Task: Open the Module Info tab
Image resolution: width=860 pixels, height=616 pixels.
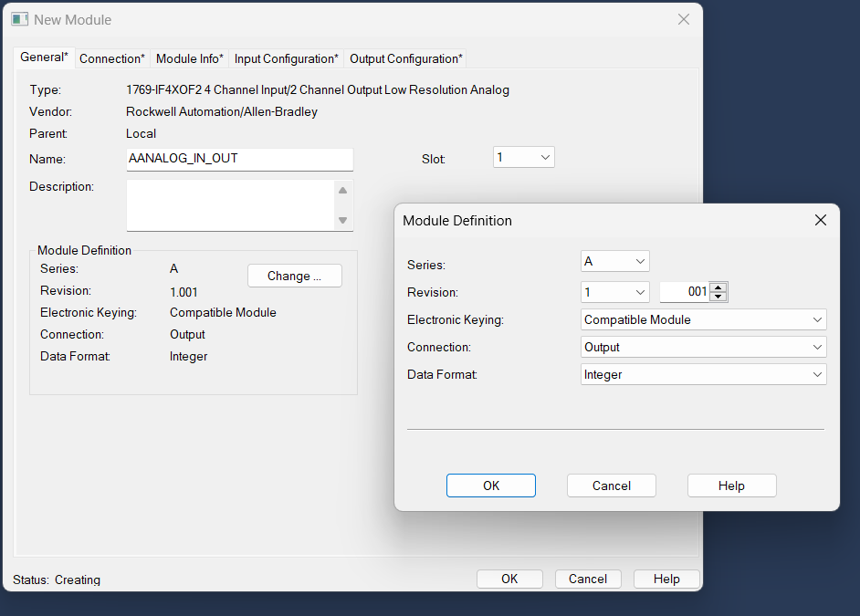Action: coord(189,58)
